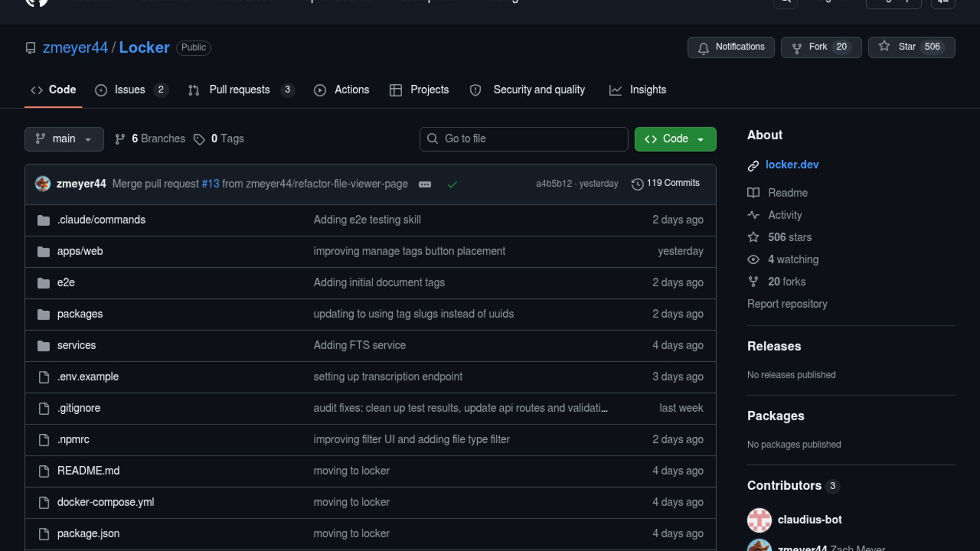The height and width of the screenshot is (551, 980).
Task: Click the Notifications bell icon
Action: tap(703, 48)
